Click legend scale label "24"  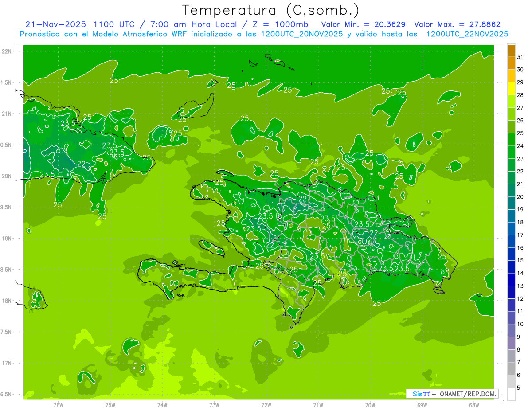point(520,146)
